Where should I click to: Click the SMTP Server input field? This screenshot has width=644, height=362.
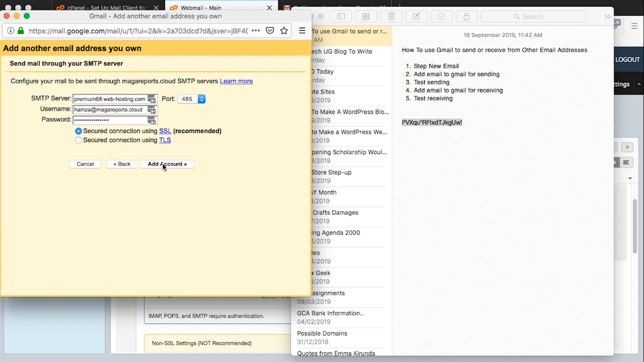(x=115, y=99)
